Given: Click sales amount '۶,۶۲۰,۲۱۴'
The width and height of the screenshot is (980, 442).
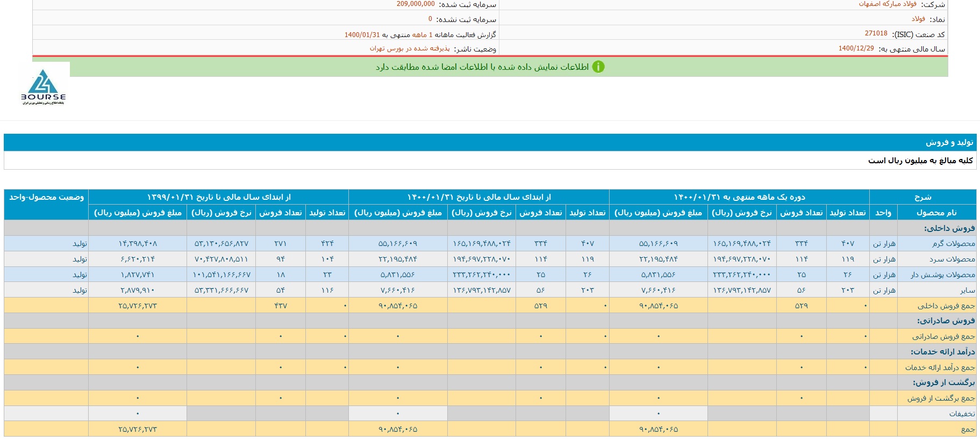Looking at the screenshot, I should pyautogui.click(x=138, y=259).
